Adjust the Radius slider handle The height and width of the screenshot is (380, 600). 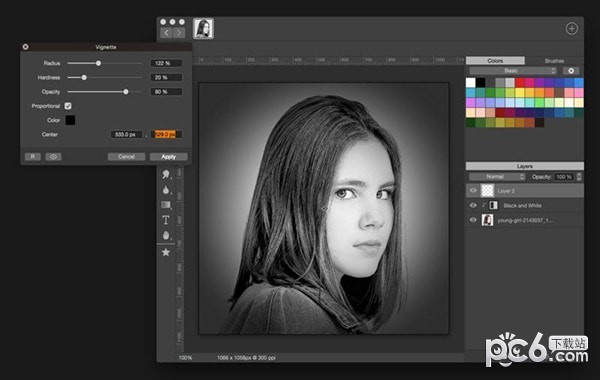point(98,63)
